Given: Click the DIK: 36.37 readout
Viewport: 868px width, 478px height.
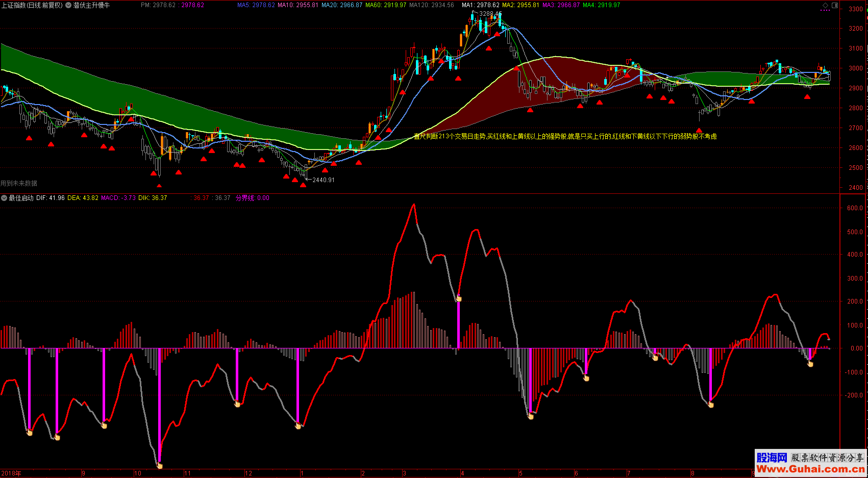Looking at the screenshot, I should 153,198.
